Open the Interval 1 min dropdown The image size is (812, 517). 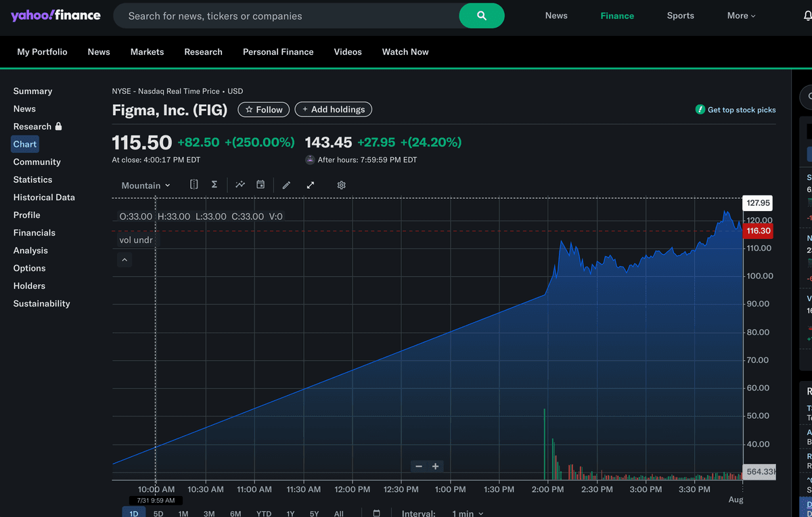[x=468, y=514]
